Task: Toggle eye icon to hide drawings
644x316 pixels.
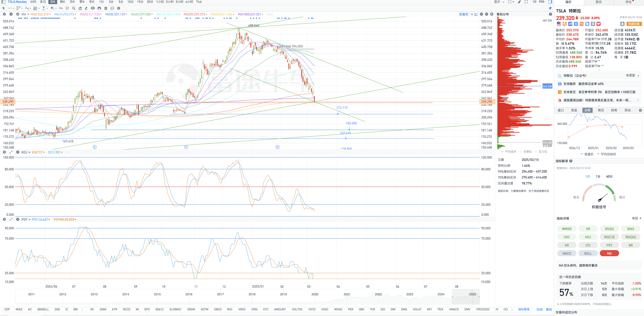Action: coord(93,8)
